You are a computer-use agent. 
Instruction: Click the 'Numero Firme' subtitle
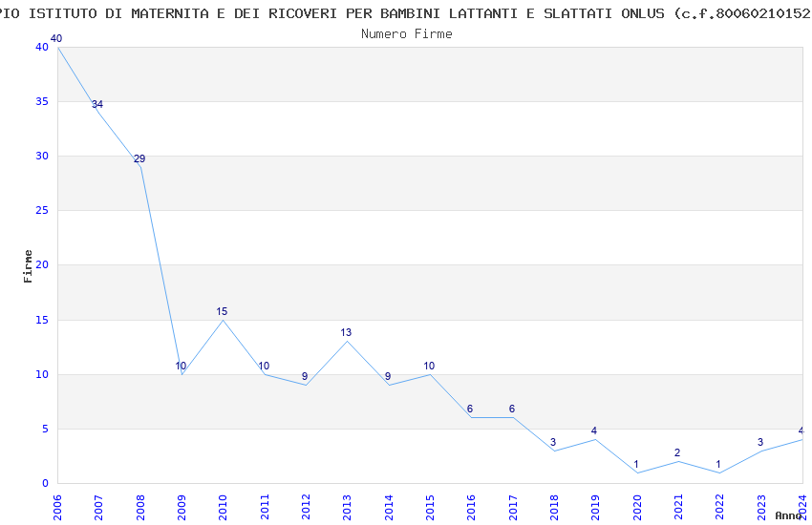[407, 34]
